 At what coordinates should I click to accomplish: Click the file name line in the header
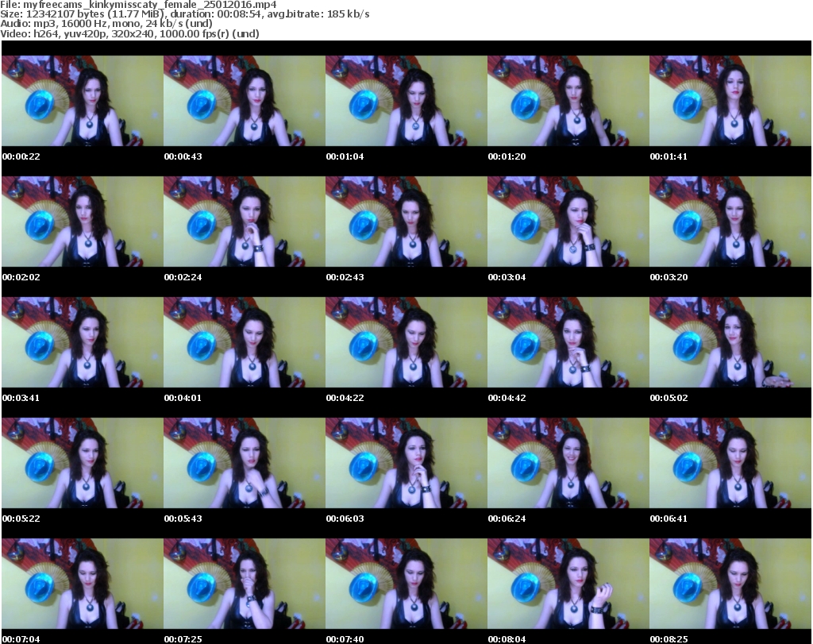click(x=138, y=5)
